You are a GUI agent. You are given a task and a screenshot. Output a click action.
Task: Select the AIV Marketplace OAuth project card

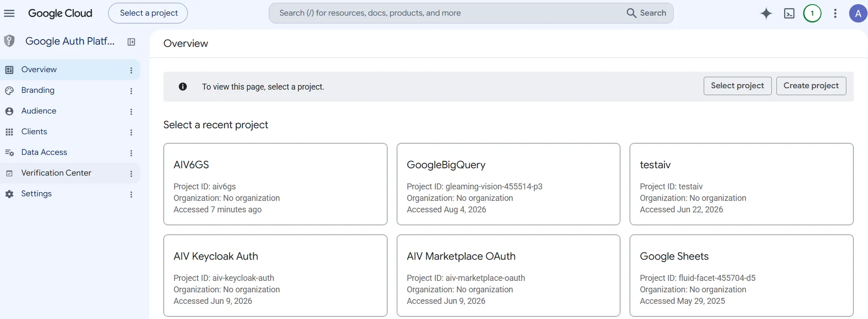click(509, 275)
